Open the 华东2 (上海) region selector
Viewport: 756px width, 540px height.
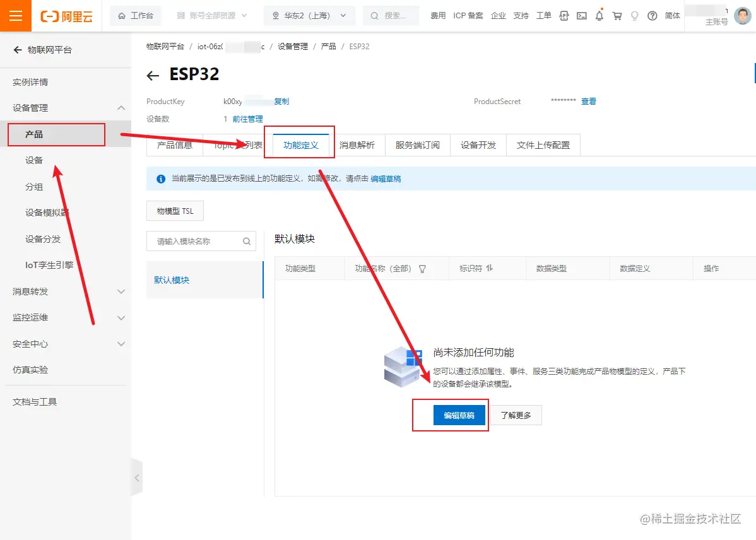[309, 15]
